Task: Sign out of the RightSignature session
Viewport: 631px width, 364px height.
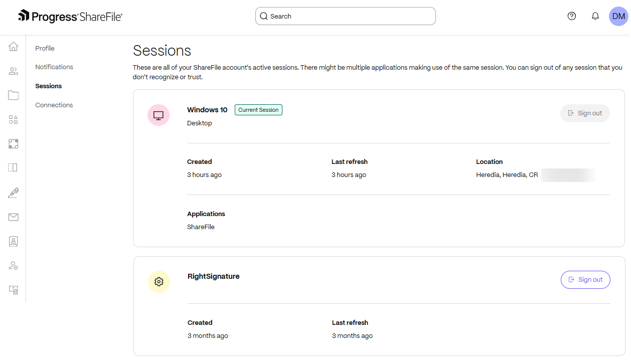Action: [x=585, y=280]
